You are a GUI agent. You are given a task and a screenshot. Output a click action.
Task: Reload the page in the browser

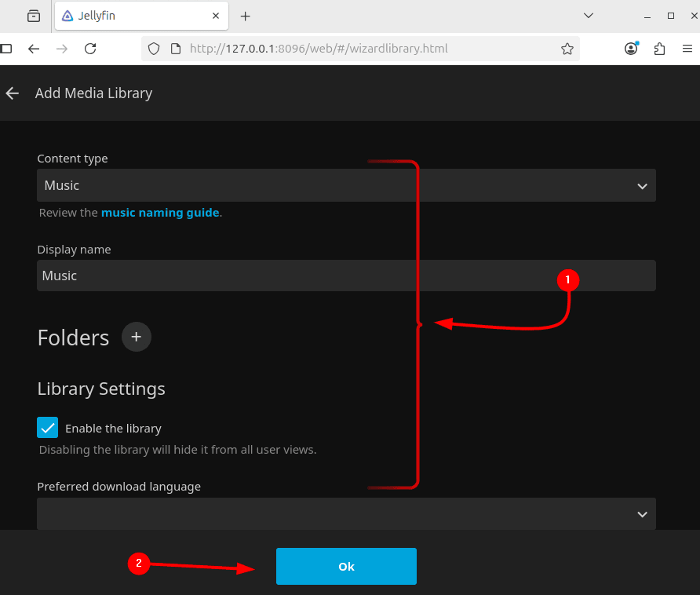pyautogui.click(x=90, y=49)
